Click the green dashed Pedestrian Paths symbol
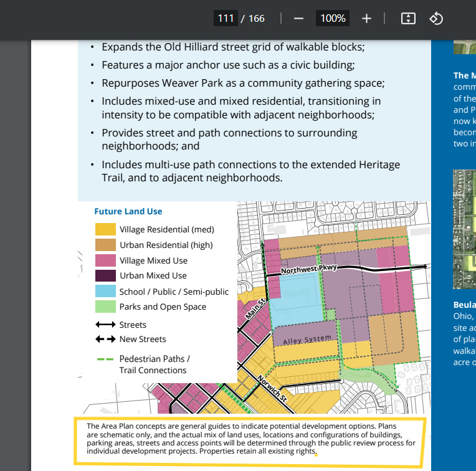476x471 pixels. pyautogui.click(x=105, y=359)
